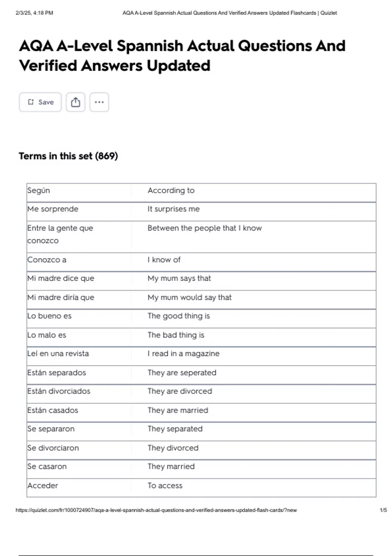Image resolution: width=392 pixels, height=556 pixels.
Task: Click the 'Leí en una revista' term
Action: point(58,354)
